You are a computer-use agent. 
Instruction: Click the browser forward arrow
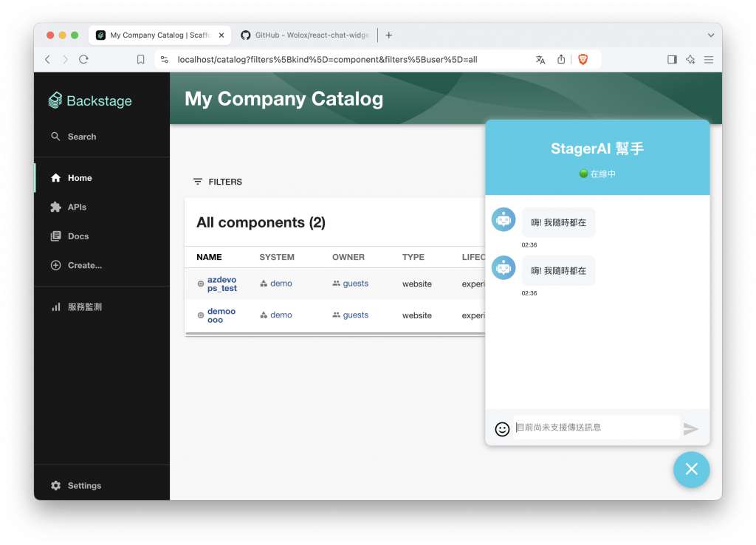pyautogui.click(x=65, y=59)
